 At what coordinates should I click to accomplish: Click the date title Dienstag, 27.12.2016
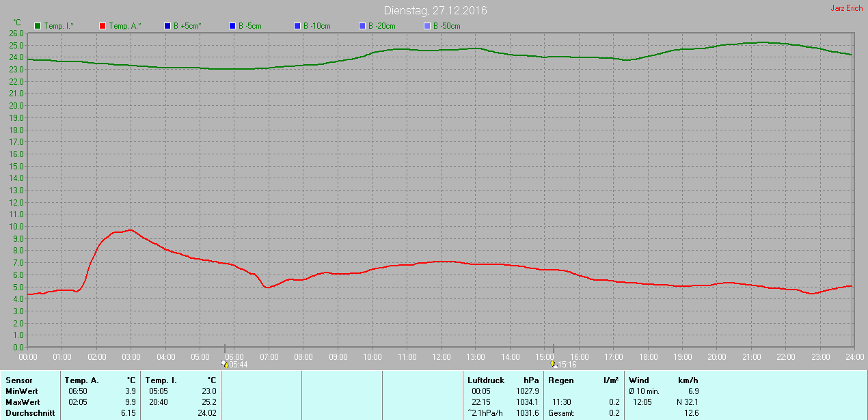[436, 11]
